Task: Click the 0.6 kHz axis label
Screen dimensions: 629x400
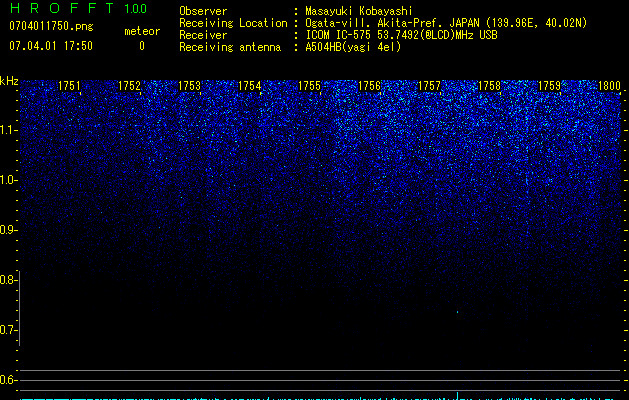Action: coord(7,380)
